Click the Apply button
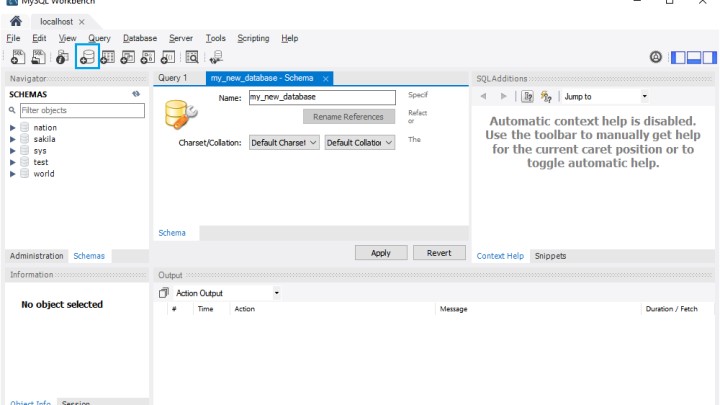Image resolution: width=720 pixels, height=405 pixels. click(381, 253)
